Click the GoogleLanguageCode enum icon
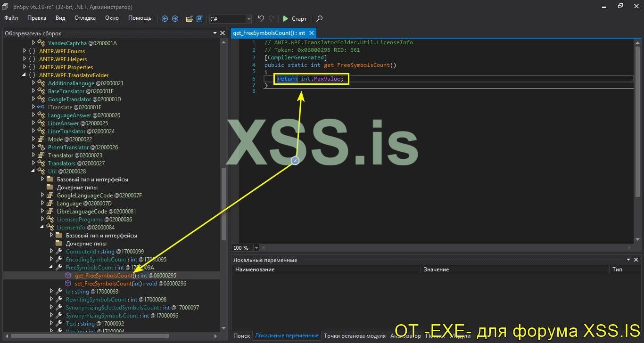The image size is (644, 343). point(50,196)
